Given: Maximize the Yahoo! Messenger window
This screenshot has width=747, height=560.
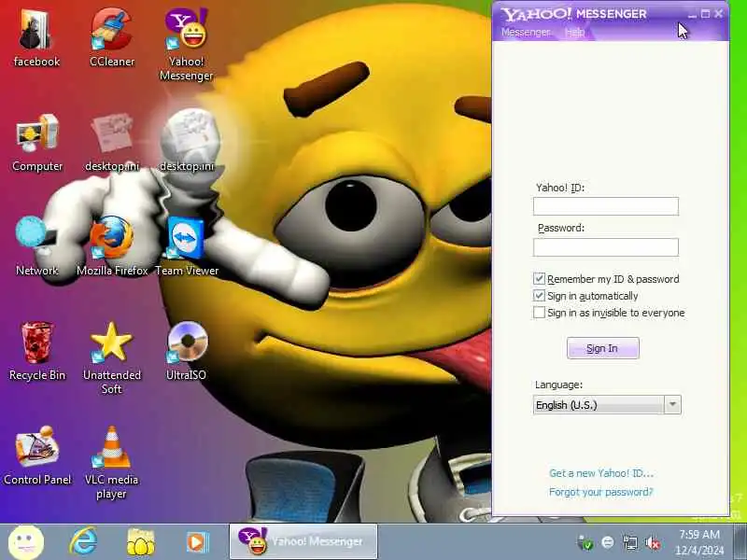Looking at the screenshot, I should click(706, 14).
